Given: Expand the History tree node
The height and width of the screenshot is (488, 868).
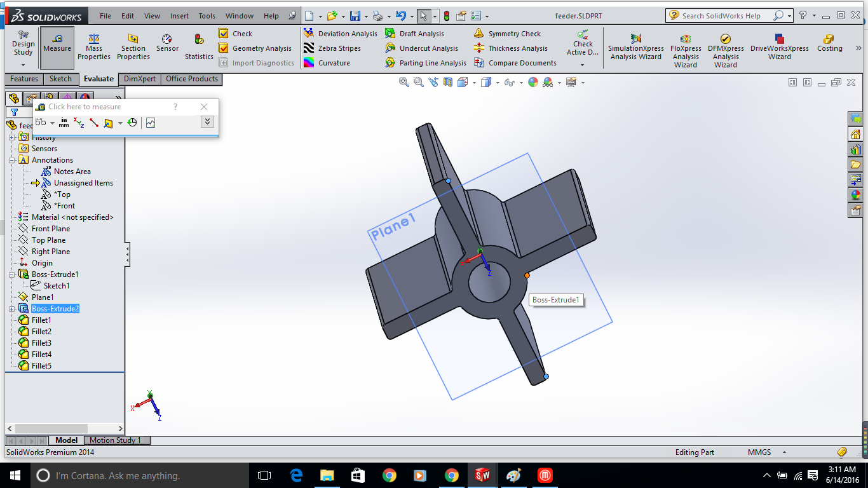Looking at the screenshot, I should pyautogui.click(x=11, y=137).
